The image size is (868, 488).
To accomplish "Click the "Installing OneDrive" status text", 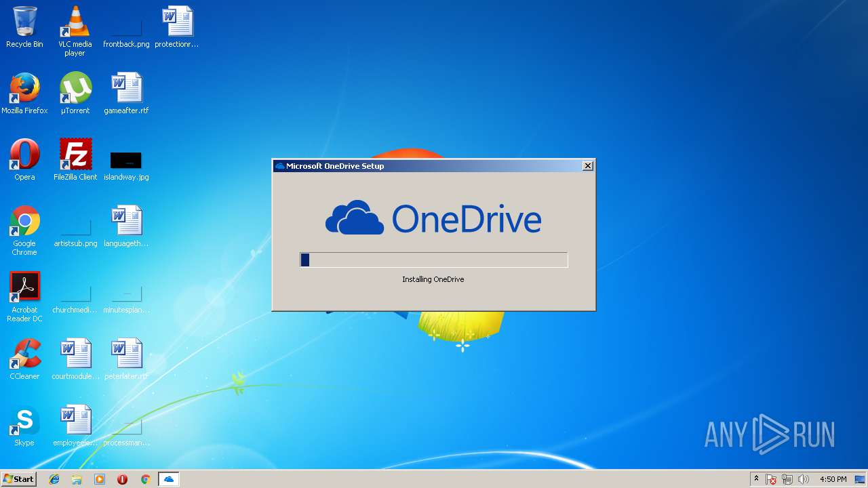I will tap(433, 279).
